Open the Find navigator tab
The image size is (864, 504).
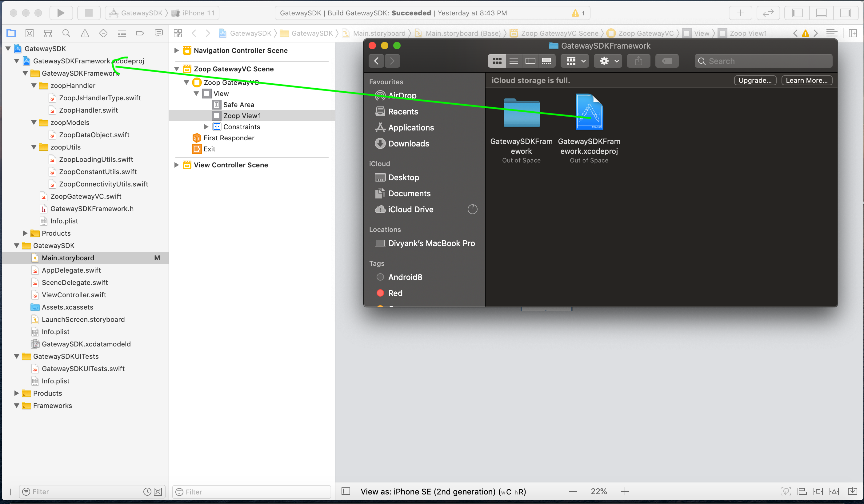pos(66,33)
